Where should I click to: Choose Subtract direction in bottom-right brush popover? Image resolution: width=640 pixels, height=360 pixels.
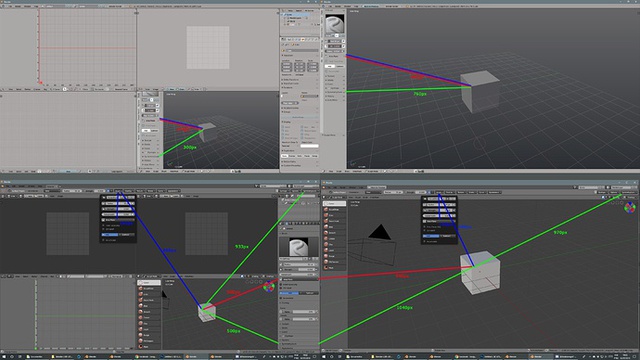click(x=448, y=236)
